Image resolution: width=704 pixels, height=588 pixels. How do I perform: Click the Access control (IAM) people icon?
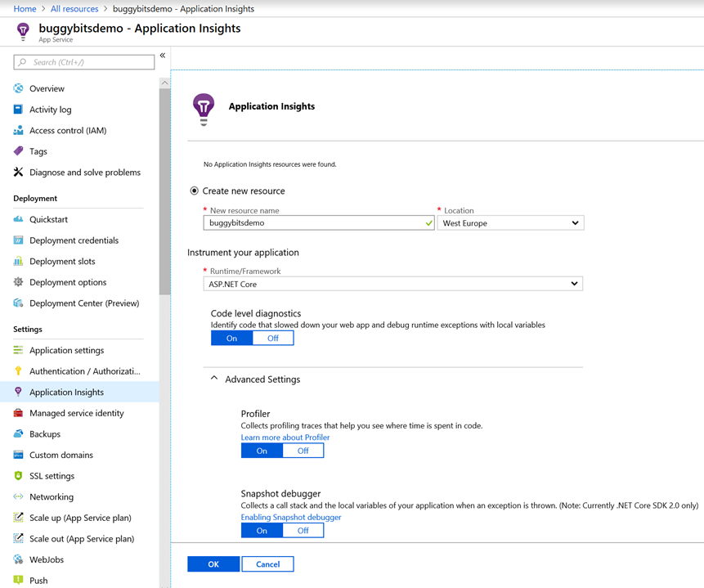(x=18, y=130)
